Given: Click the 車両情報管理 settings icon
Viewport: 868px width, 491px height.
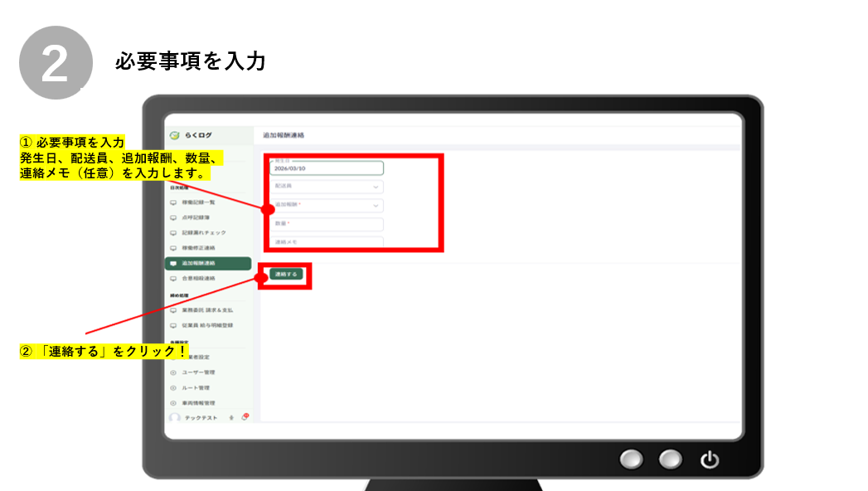Looking at the screenshot, I should coord(173,403).
